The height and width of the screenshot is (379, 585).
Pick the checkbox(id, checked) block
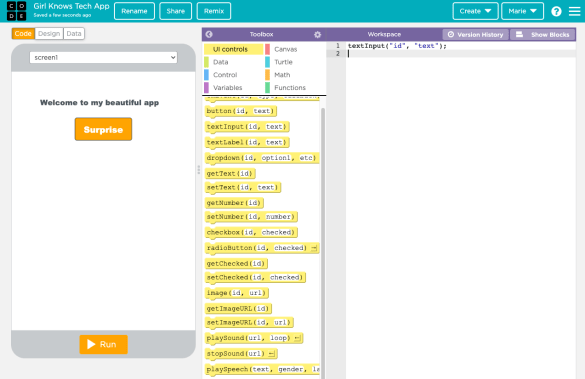[251, 232]
